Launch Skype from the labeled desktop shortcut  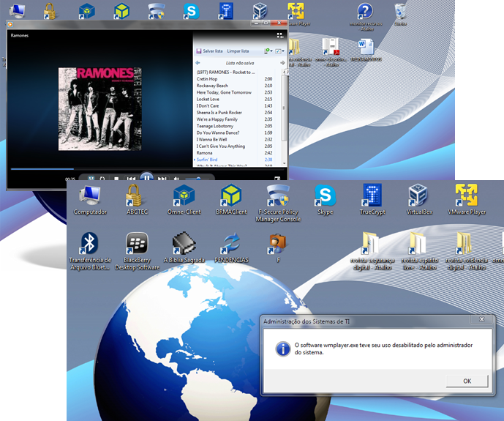pyautogui.click(x=326, y=199)
